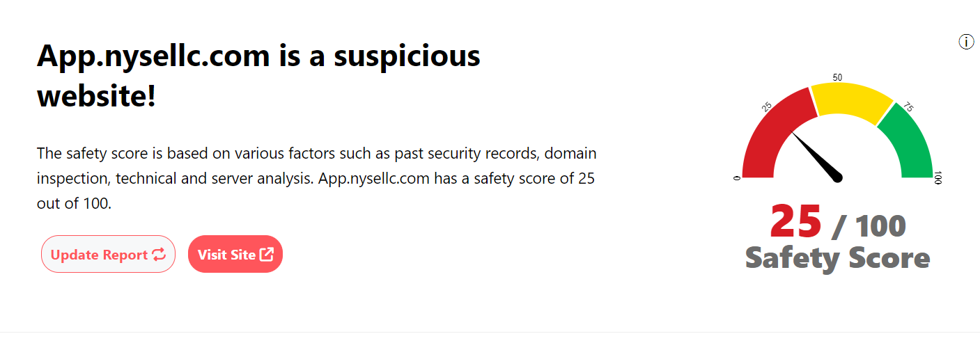Image resolution: width=980 pixels, height=350 pixels.
Task: Click the gray "/ 100" score text
Action: coord(869,225)
